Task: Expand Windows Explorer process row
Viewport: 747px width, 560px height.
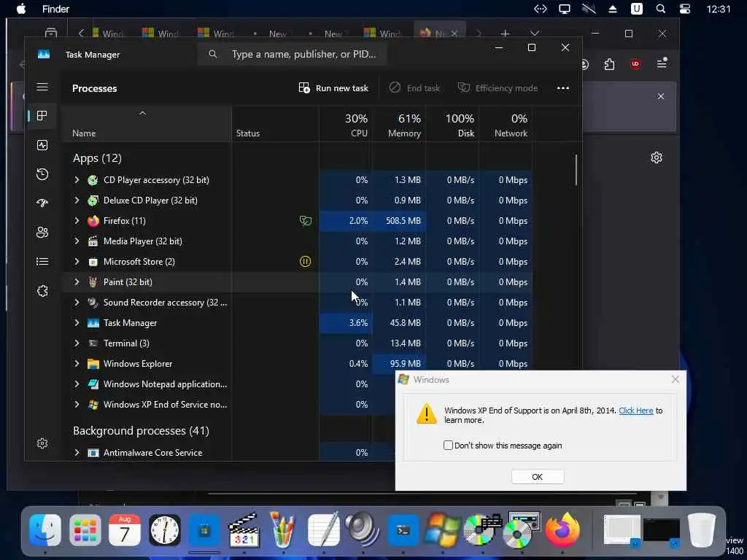Action: point(77,363)
